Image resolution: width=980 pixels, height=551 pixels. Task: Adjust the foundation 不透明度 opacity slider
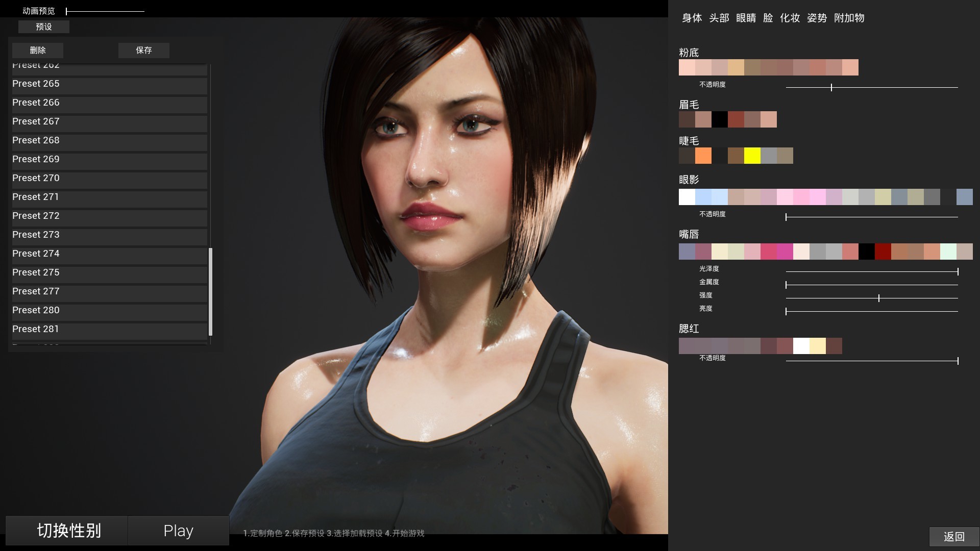831,88
